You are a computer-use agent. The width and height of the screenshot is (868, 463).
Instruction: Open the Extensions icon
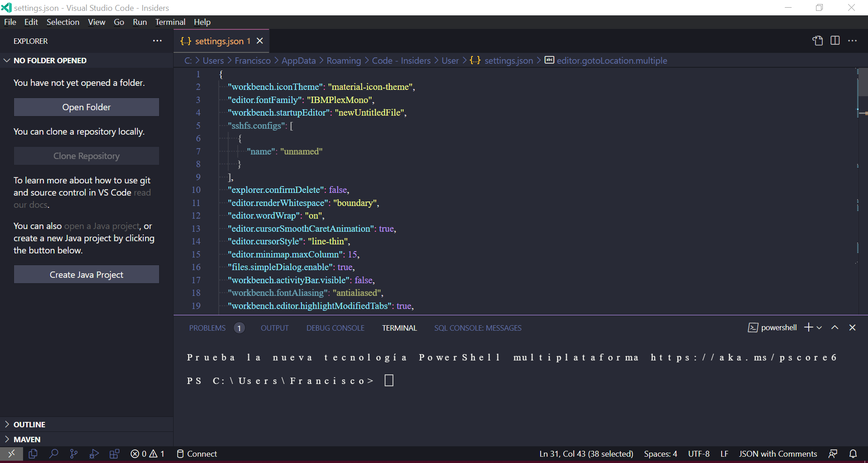[114, 454]
